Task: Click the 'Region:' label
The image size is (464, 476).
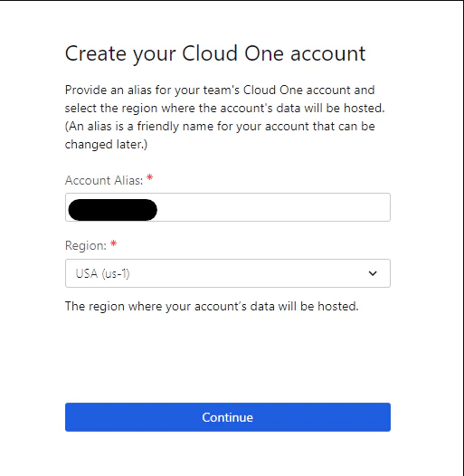Action: pos(86,245)
